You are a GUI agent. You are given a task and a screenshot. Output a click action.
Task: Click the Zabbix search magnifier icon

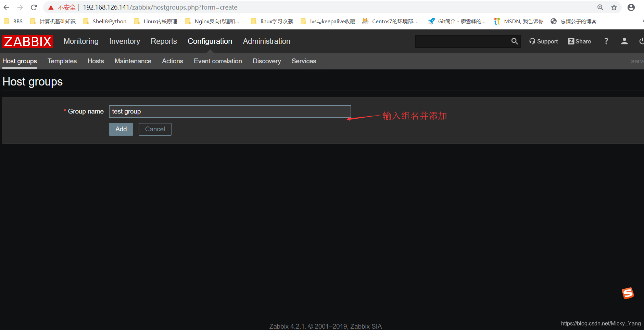coord(515,41)
